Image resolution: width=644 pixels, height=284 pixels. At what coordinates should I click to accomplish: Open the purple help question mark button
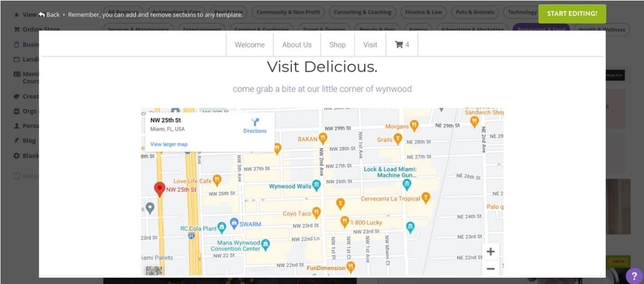(634, 275)
